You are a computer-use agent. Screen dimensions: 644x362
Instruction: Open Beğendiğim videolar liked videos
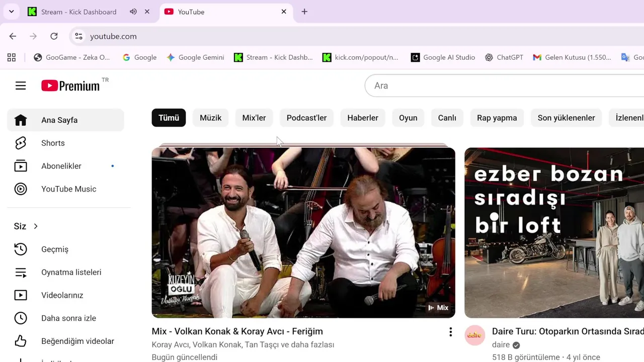65,341
